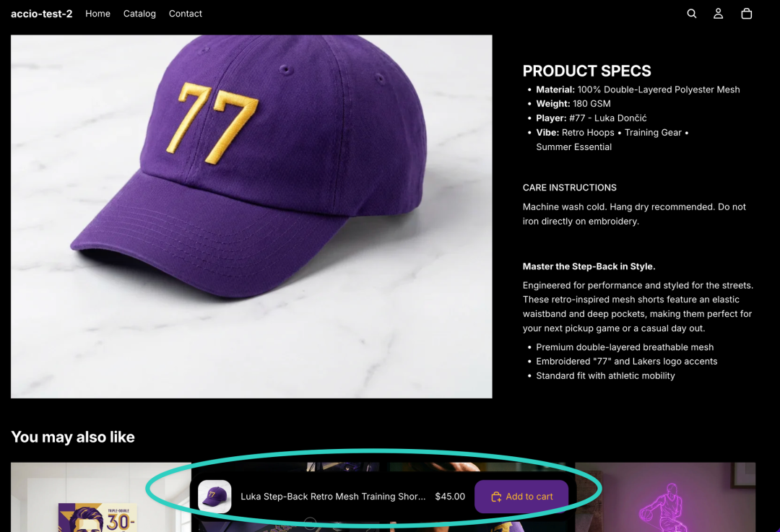Click the You may also like heading
Image resolution: width=780 pixels, height=532 pixels.
[73, 437]
